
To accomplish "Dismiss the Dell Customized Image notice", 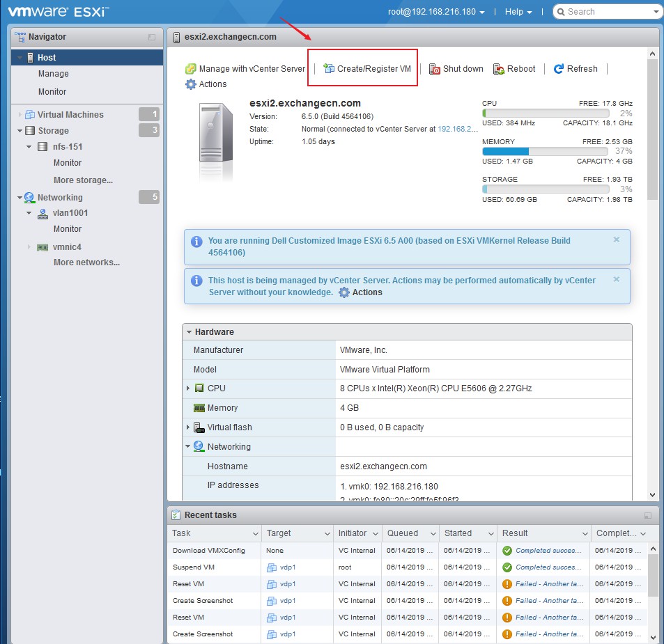I will coord(616,239).
